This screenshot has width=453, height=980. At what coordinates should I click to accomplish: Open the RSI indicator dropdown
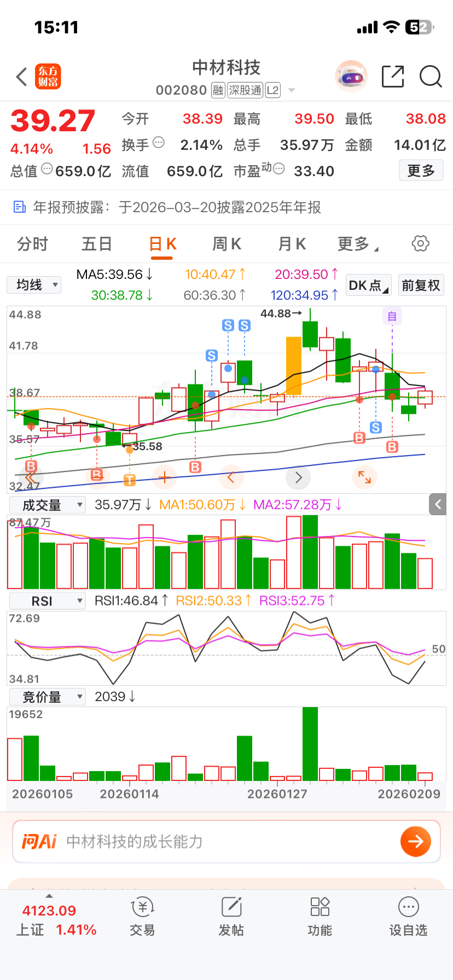(47, 601)
